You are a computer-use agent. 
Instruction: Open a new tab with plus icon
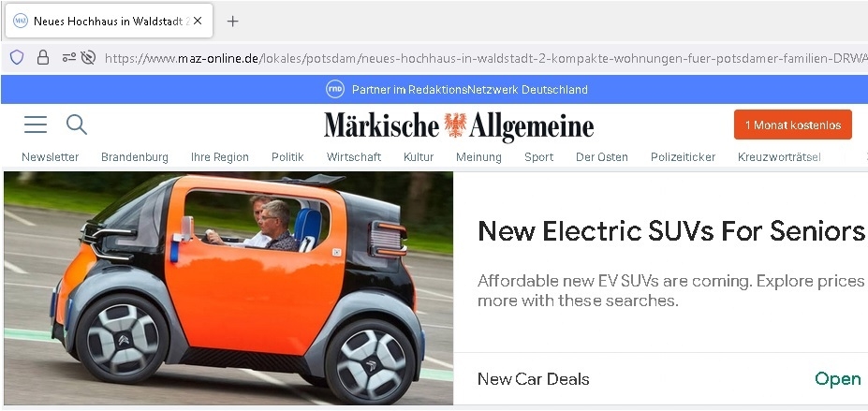[x=233, y=21]
